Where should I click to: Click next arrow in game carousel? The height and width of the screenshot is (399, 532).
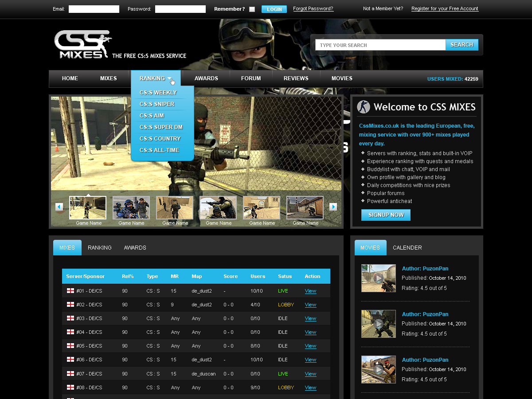333,207
